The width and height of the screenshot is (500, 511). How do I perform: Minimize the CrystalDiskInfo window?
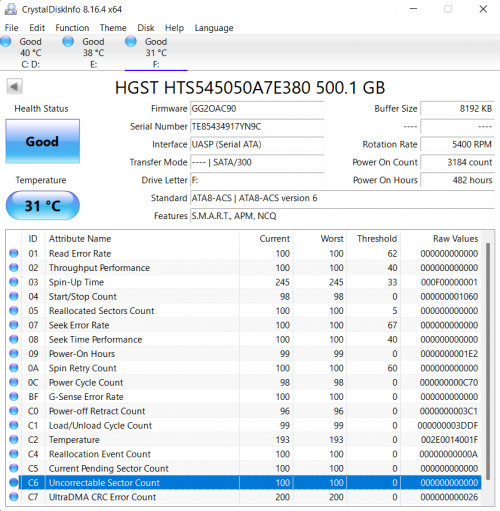(413, 9)
